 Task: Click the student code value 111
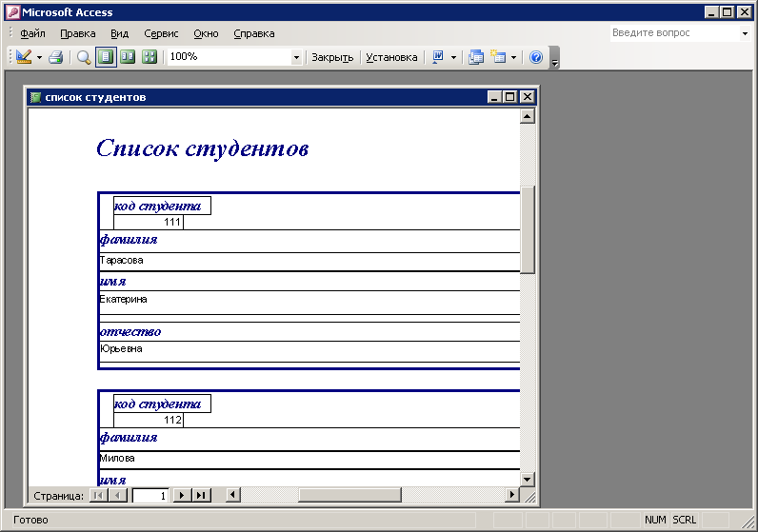coord(172,223)
